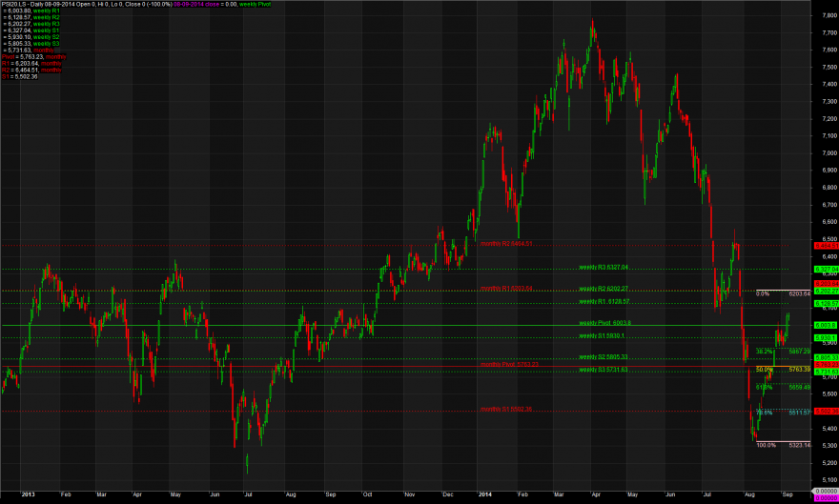
Task: Click the 5867.29 Fibonacci price label
Action: click(x=799, y=352)
